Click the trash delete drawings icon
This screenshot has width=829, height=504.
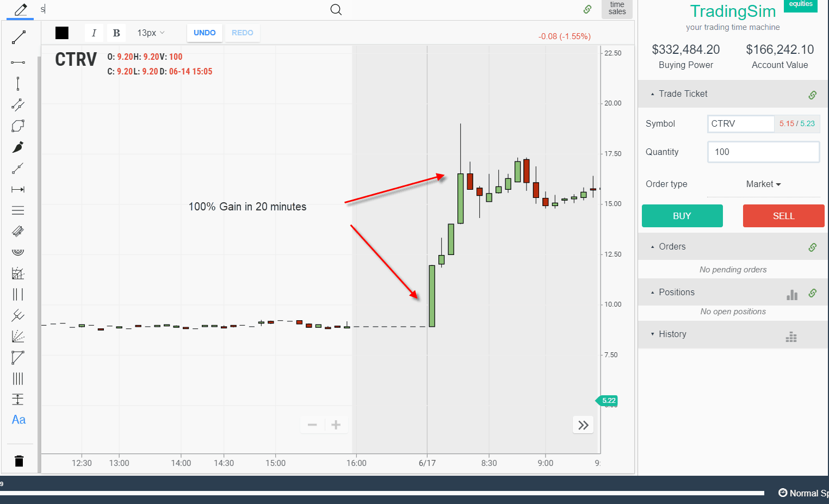(19, 461)
